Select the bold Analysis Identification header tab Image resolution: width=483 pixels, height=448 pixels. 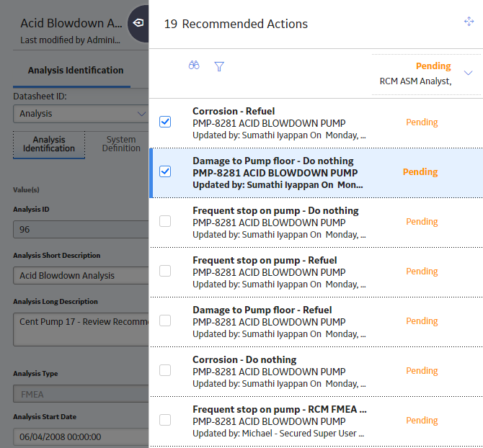(76, 70)
